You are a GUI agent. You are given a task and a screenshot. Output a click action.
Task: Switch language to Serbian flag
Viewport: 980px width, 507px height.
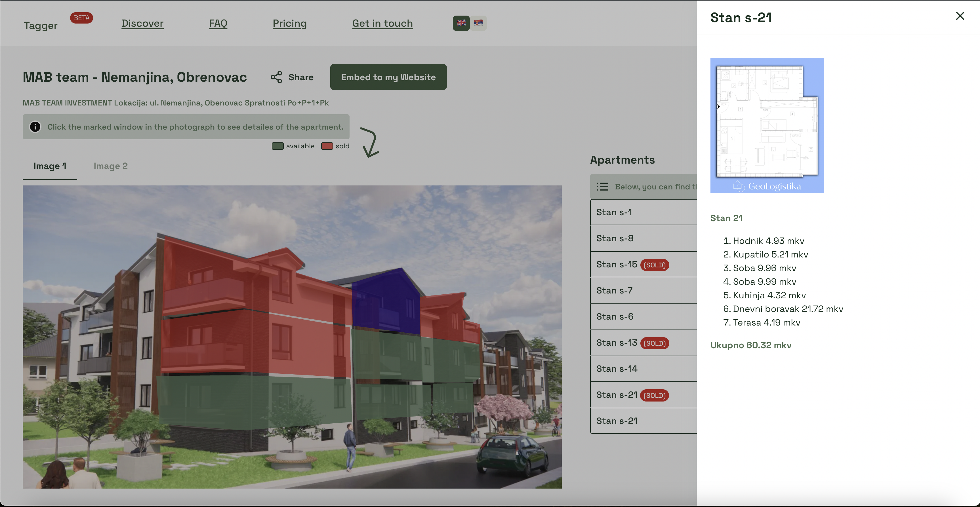tap(478, 23)
